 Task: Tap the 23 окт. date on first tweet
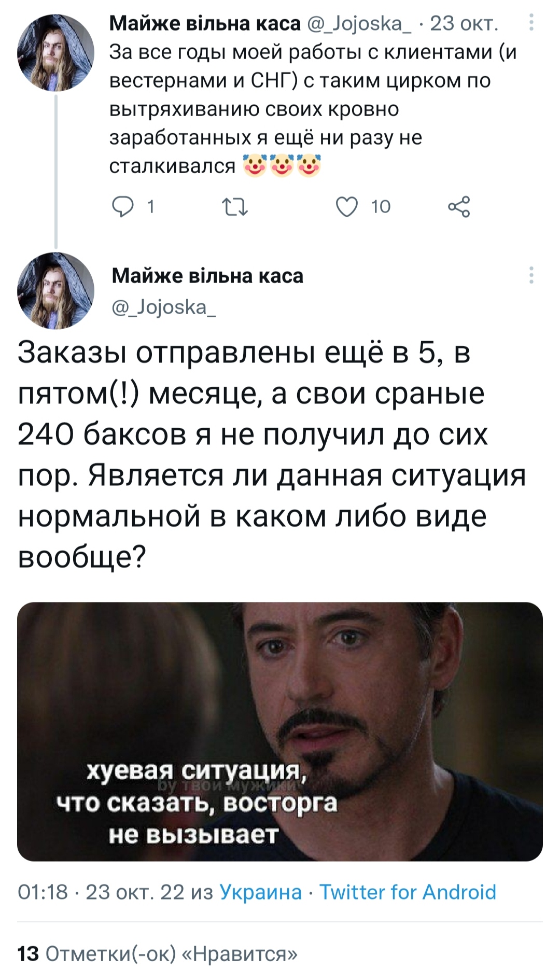(464, 23)
